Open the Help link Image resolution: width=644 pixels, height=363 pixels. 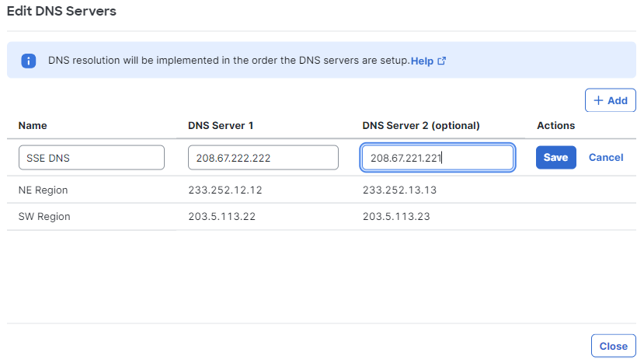[x=422, y=61]
